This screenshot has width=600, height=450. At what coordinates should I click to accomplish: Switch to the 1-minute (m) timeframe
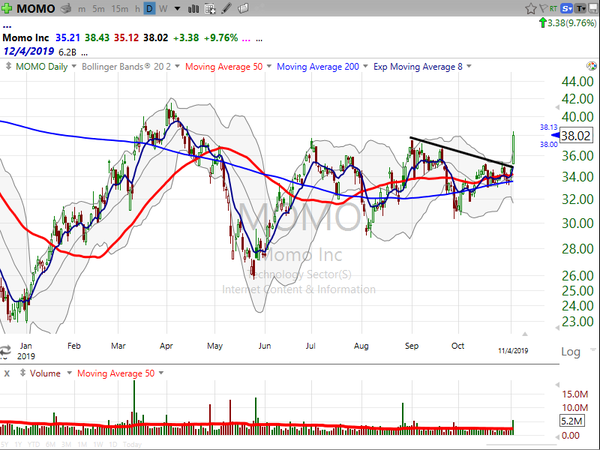coord(82,8)
